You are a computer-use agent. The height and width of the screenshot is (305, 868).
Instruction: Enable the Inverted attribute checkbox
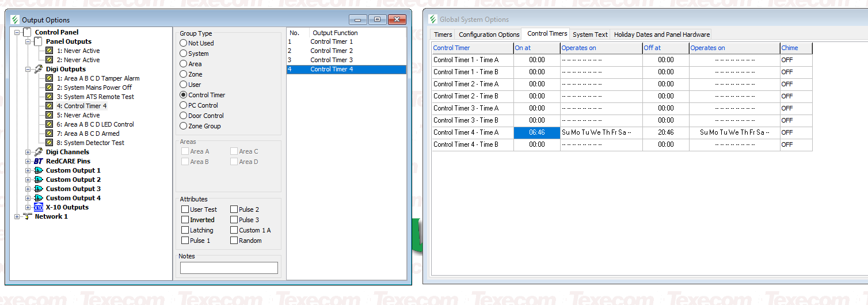point(185,220)
